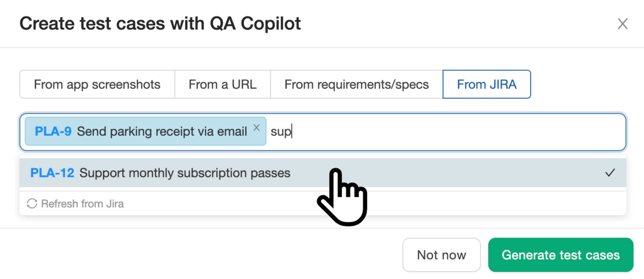Switch to the From JIRA tab
Screen dimensions: 644x279
pyautogui.click(x=486, y=84)
